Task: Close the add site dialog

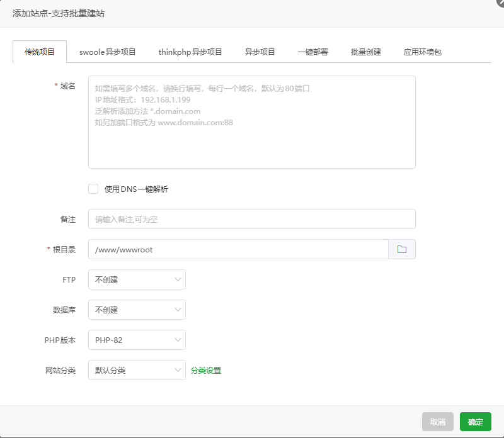Action: [x=500, y=2]
